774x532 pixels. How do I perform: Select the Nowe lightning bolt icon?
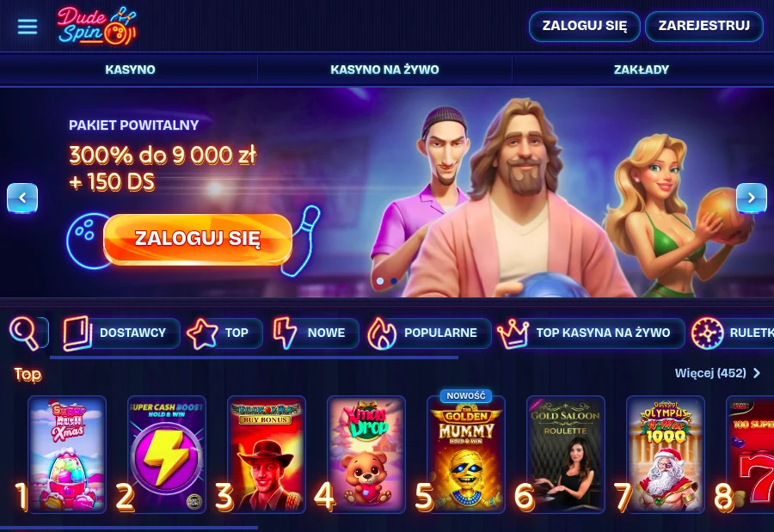point(285,333)
